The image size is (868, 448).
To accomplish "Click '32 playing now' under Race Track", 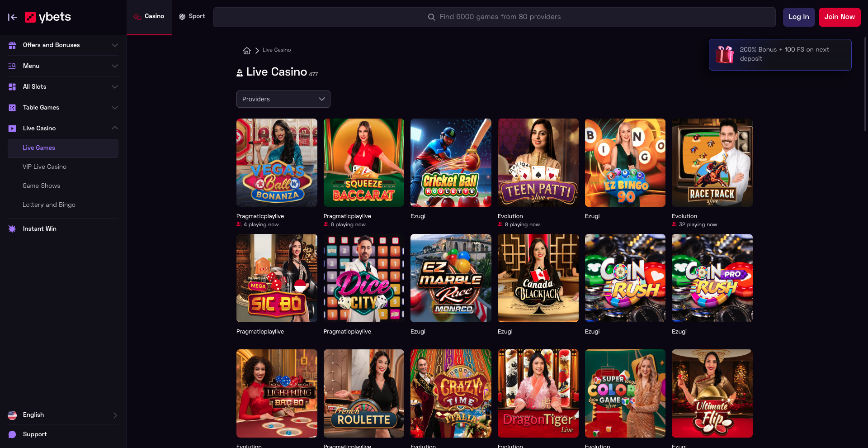I will (698, 225).
